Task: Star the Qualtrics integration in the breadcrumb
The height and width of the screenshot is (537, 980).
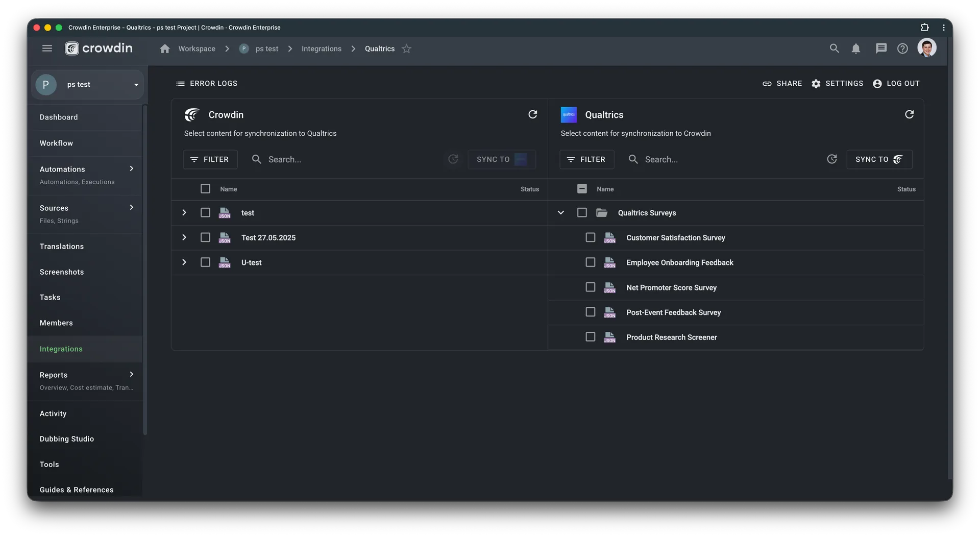Action: point(407,48)
